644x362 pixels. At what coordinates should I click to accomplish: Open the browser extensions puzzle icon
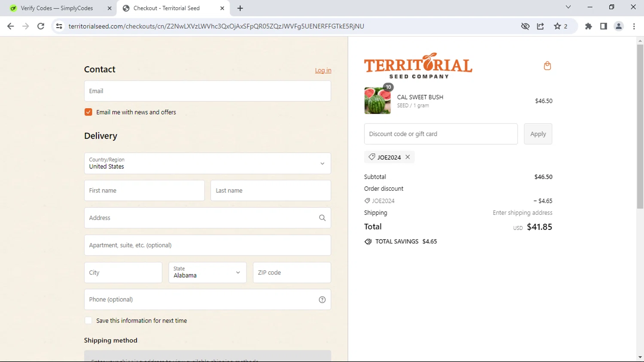click(589, 26)
